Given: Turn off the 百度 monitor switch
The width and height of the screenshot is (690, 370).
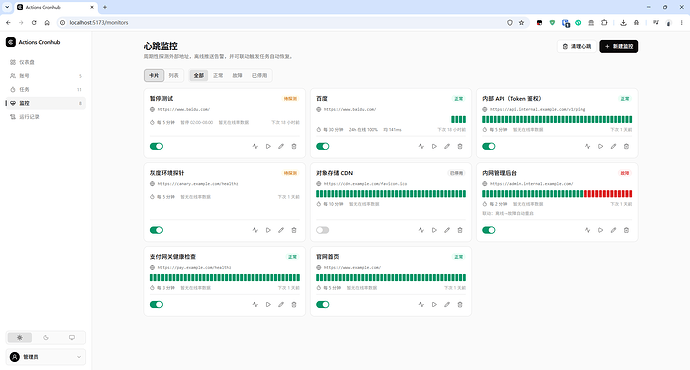Looking at the screenshot, I should click(x=323, y=147).
